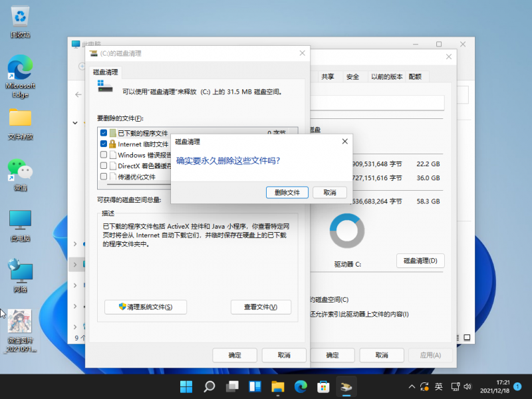Collapse the expanded navigation group in the Explorer sidebar
This screenshot has width=532, height=399.
point(75,122)
